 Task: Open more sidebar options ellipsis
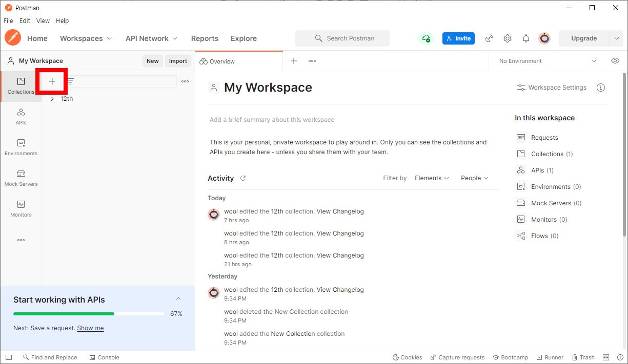(x=21, y=240)
